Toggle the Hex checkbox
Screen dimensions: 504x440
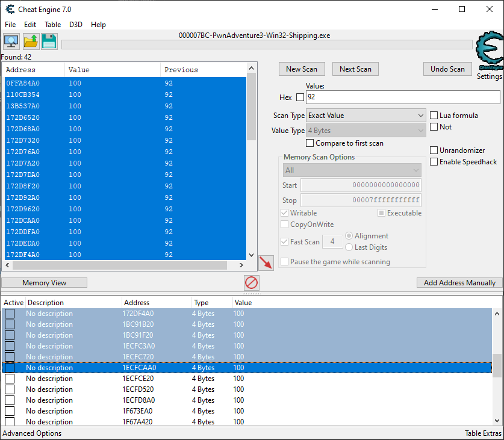(300, 98)
